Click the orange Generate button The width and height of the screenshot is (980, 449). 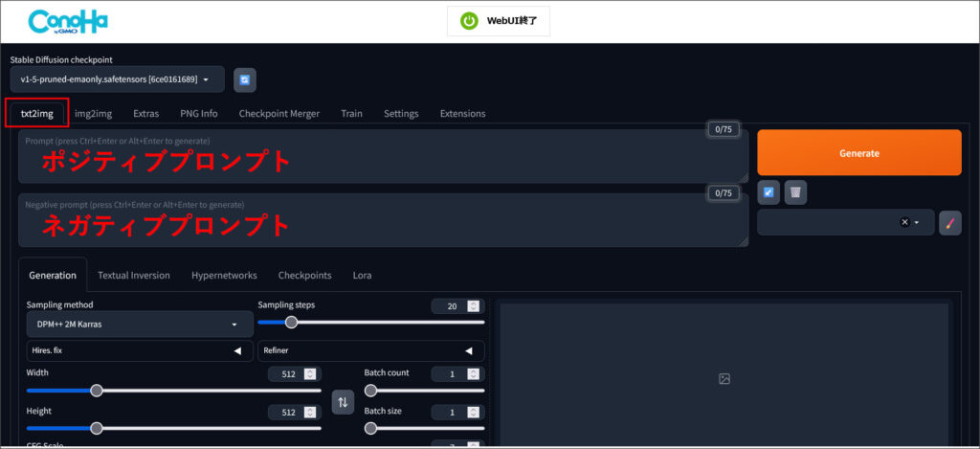858,152
